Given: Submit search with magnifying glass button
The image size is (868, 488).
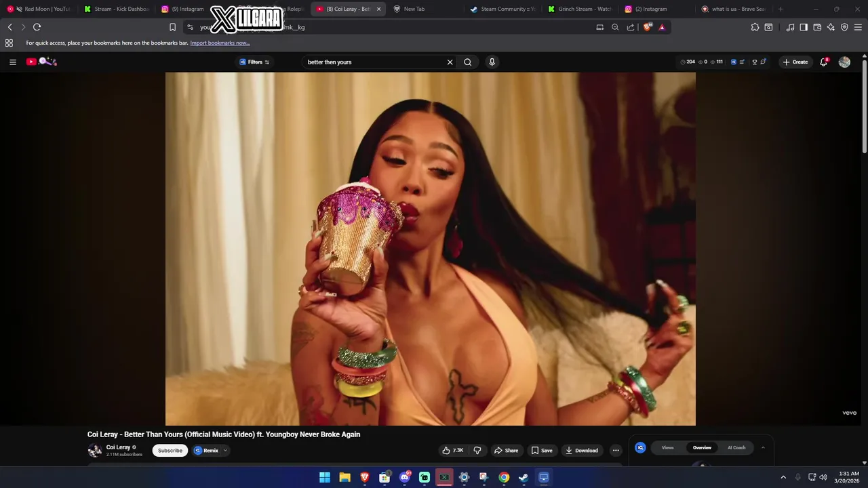Looking at the screenshot, I should coord(467,62).
